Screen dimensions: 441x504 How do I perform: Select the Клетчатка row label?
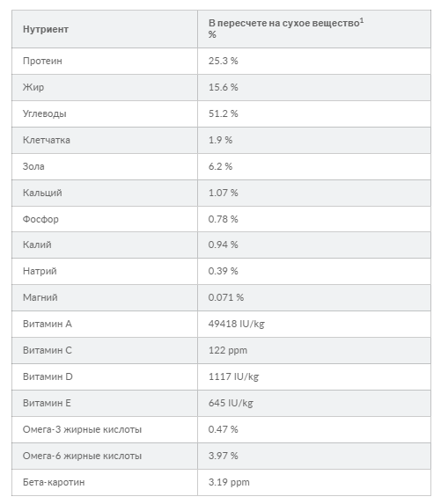click(47, 140)
